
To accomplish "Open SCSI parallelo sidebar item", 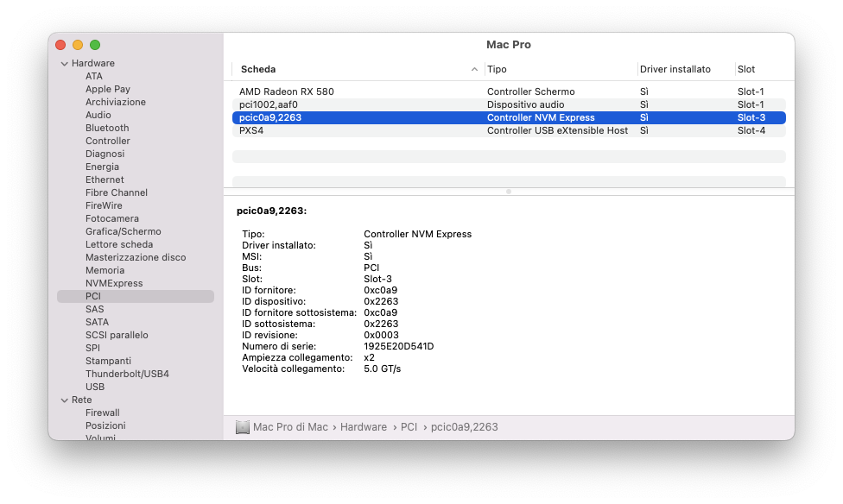I will pyautogui.click(x=117, y=335).
